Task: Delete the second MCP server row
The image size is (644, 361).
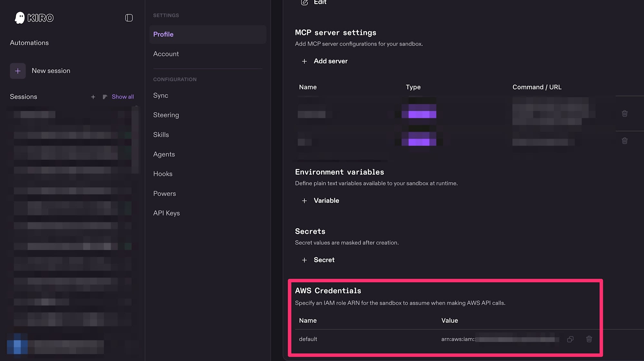Action: click(625, 141)
